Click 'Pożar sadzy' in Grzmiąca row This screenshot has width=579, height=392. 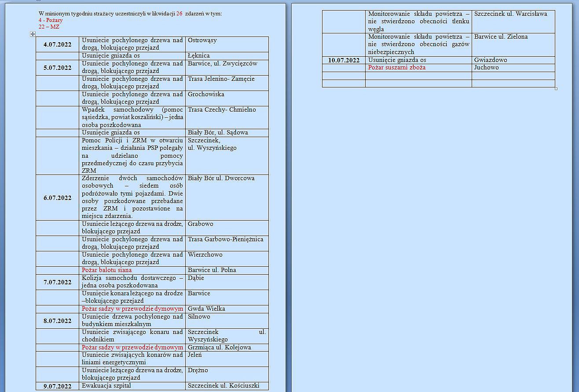click(132, 348)
